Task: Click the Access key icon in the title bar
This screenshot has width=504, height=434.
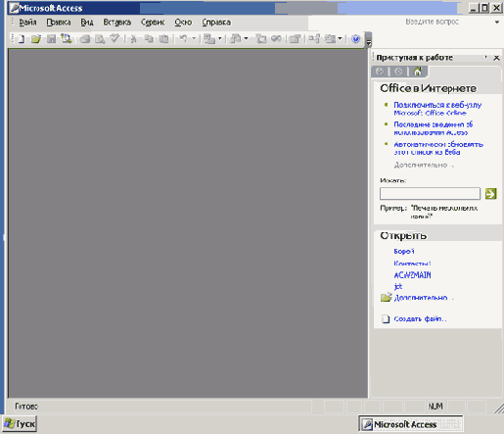Action: click(x=15, y=8)
